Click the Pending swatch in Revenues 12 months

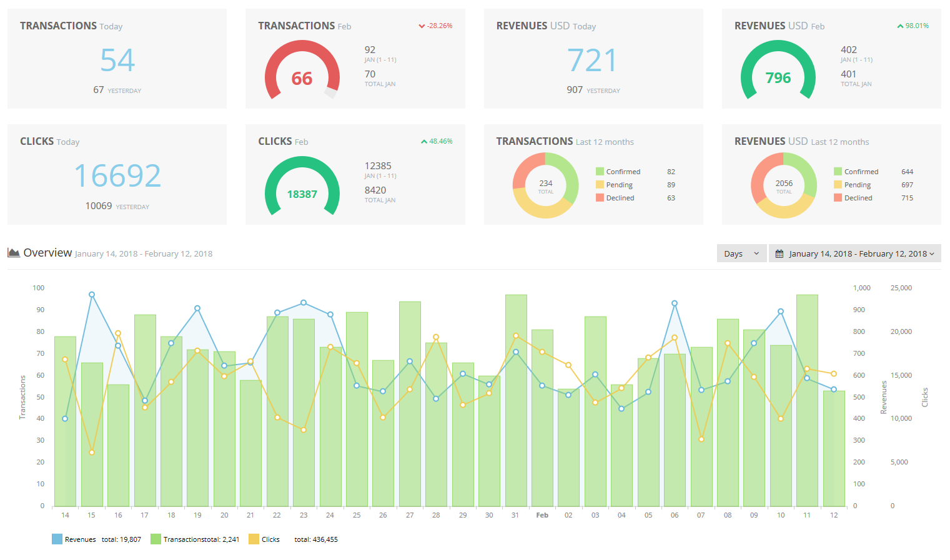(x=838, y=185)
